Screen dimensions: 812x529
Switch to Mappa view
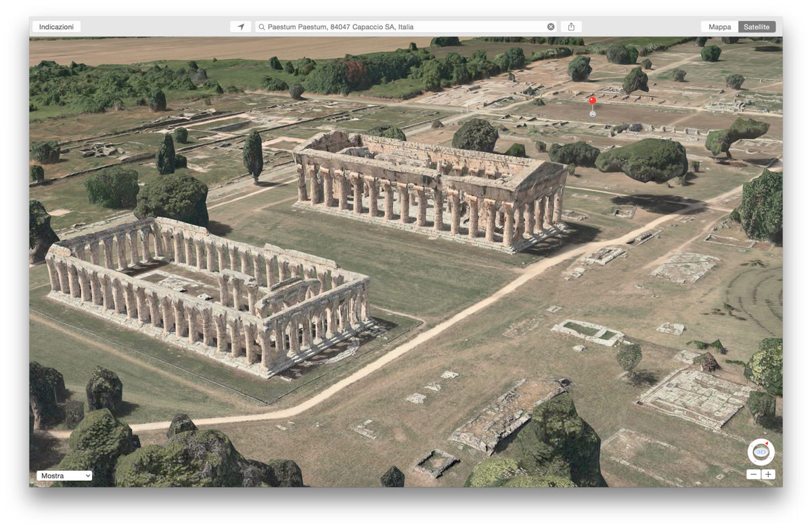tap(719, 27)
